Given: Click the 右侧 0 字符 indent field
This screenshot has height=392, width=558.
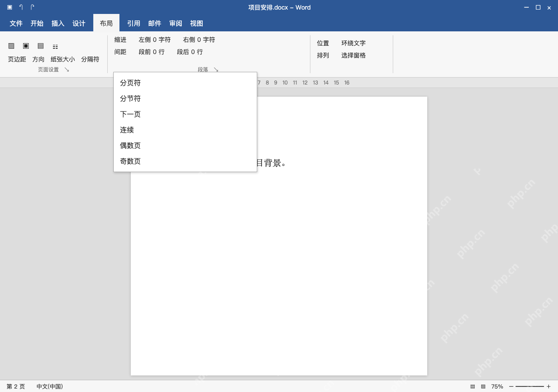Looking at the screenshot, I should tap(199, 40).
